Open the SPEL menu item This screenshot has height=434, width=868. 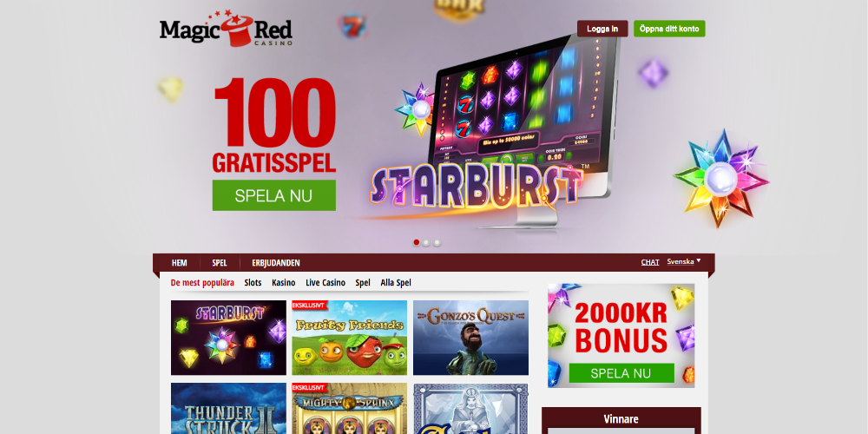pyautogui.click(x=220, y=263)
